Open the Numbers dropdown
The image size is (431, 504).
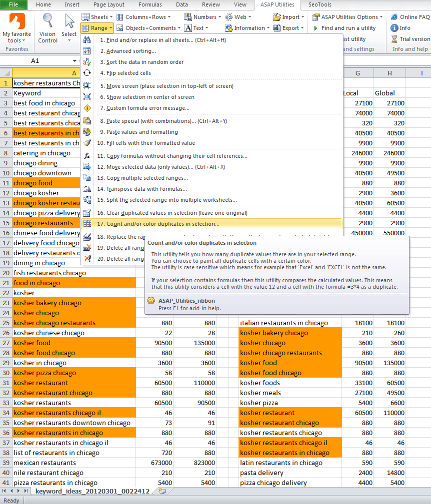pyautogui.click(x=202, y=17)
